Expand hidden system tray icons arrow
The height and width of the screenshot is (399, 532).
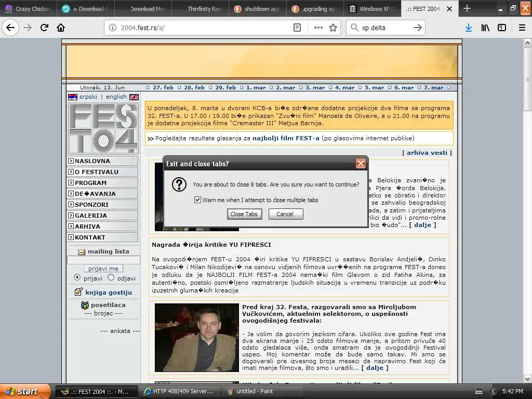click(494, 391)
